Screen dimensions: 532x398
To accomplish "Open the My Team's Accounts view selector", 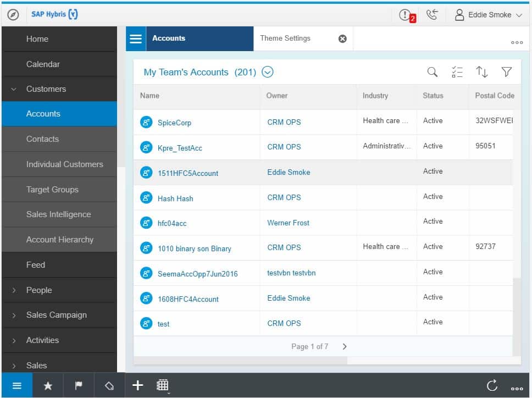I will point(268,71).
